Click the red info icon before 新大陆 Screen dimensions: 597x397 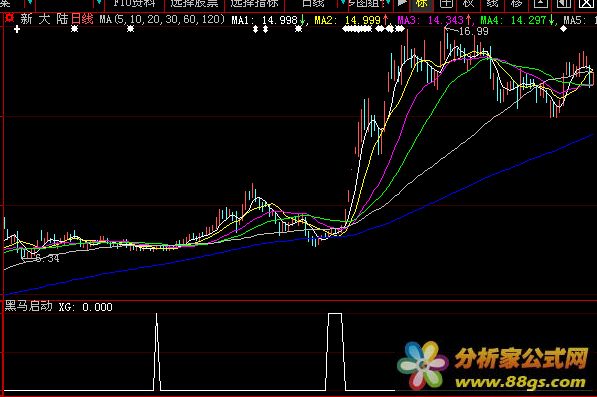10,18
